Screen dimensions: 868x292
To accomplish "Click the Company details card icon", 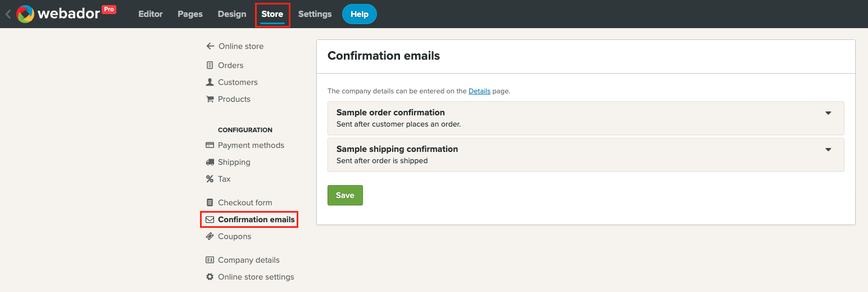I will [x=210, y=260].
